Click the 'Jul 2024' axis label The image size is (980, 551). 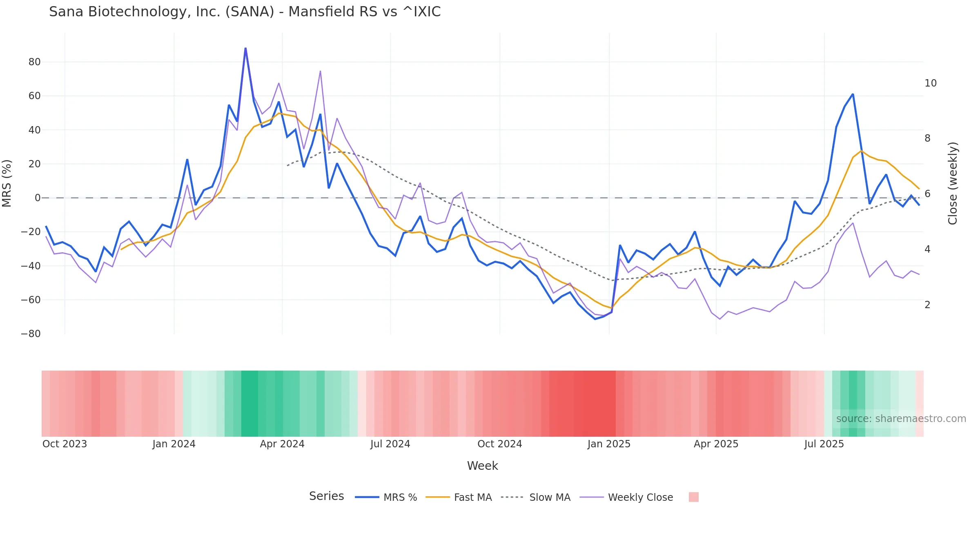point(390,444)
